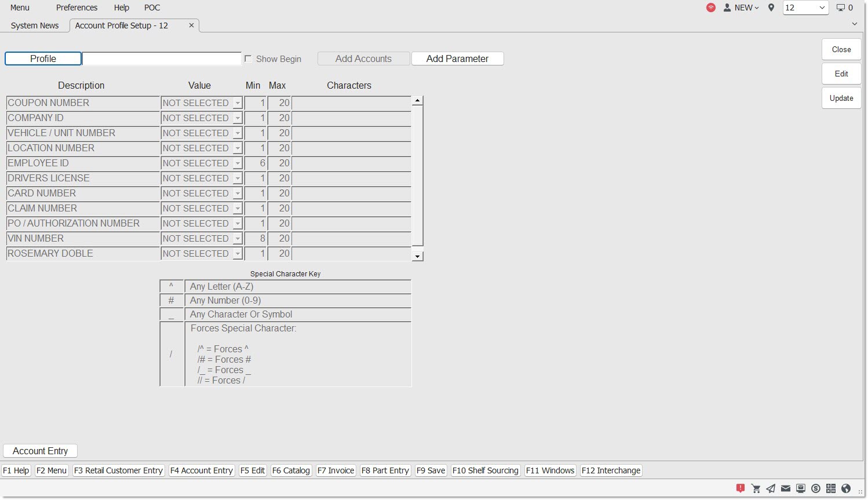The image size is (868, 500).
Task: Switch to the System News tab
Action: click(35, 25)
